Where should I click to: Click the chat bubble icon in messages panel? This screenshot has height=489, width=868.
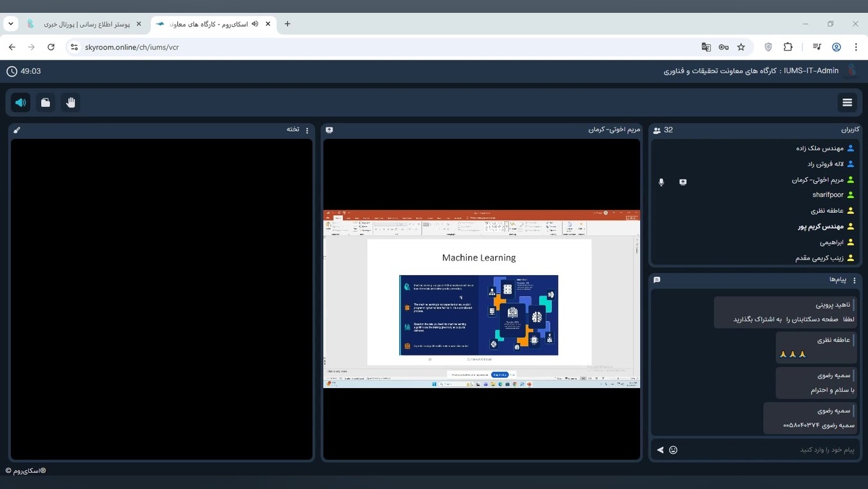coord(657,280)
